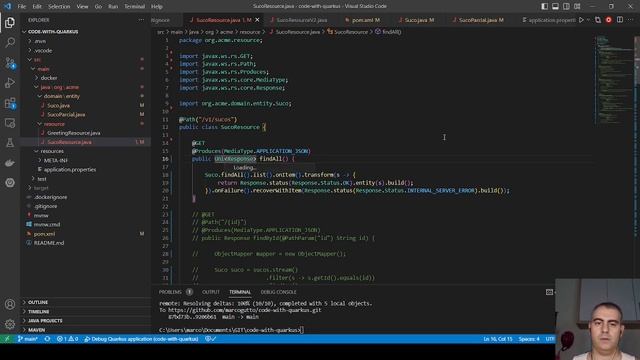The width and height of the screenshot is (640, 360).
Task: Click the red record icon in the editor toolbar
Action: (x=609, y=20)
